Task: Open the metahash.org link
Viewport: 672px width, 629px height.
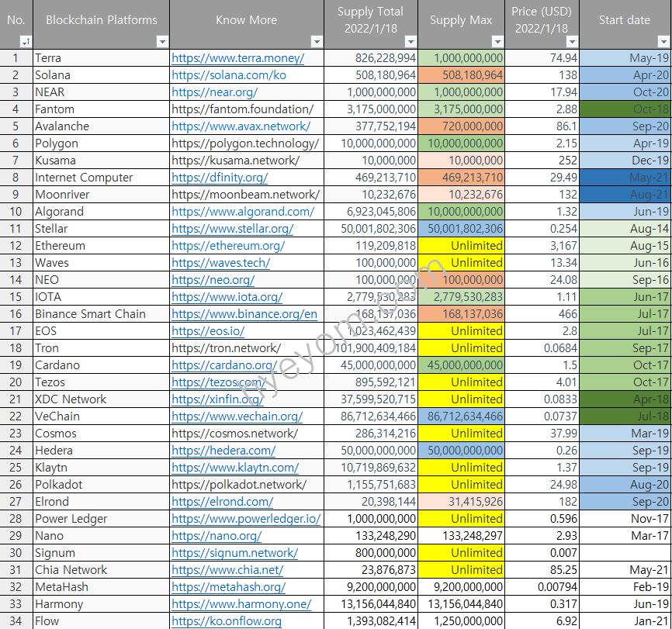Action: (x=228, y=587)
